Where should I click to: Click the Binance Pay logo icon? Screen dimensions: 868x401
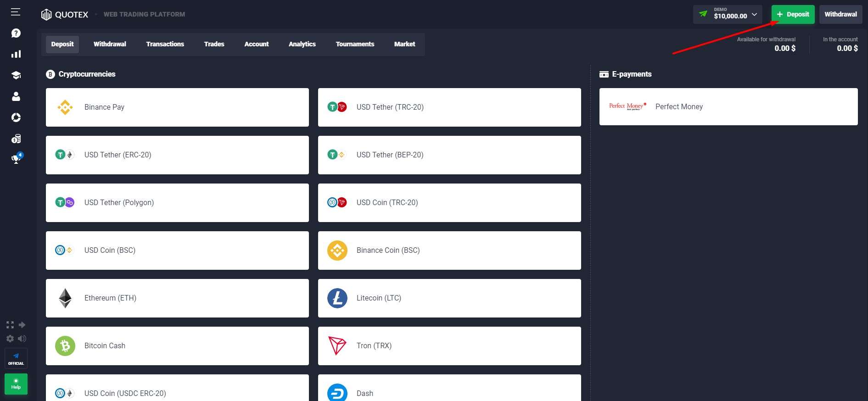pyautogui.click(x=65, y=107)
